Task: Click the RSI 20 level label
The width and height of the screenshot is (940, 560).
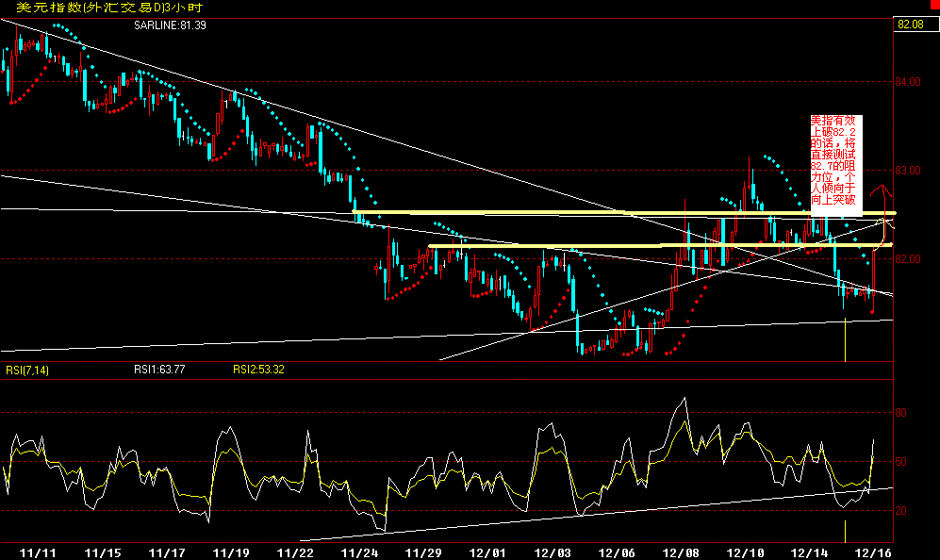Action: [900, 511]
